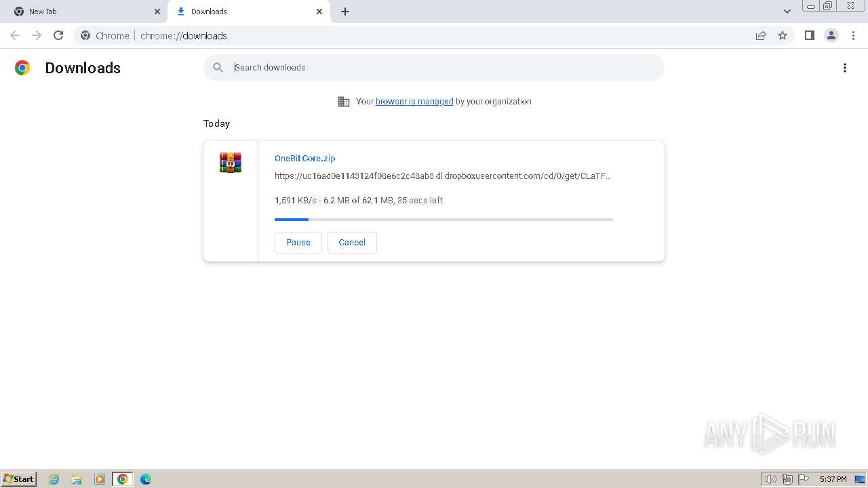The height and width of the screenshot is (488, 868).
Task: Pause the OneBit Core.zip download
Action: click(x=298, y=242)
